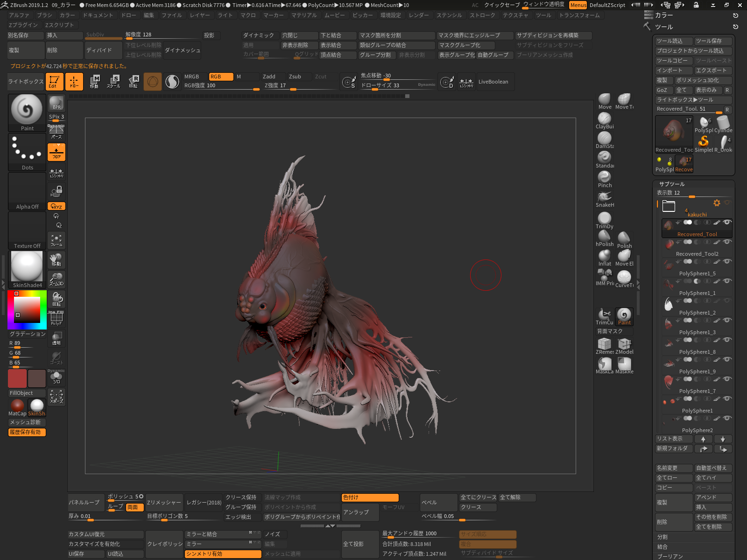Image resolution: width=747 pixels, height=560 pixels.
Task: Open the ブラシ menu
Action: [x=44, y=15]
